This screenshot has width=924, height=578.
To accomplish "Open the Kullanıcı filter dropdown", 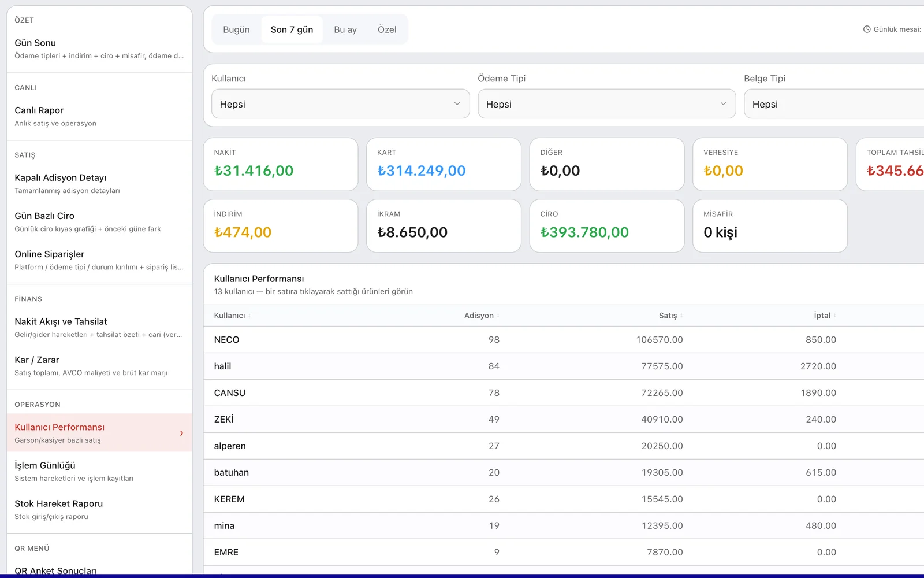I will pos(341,104).
